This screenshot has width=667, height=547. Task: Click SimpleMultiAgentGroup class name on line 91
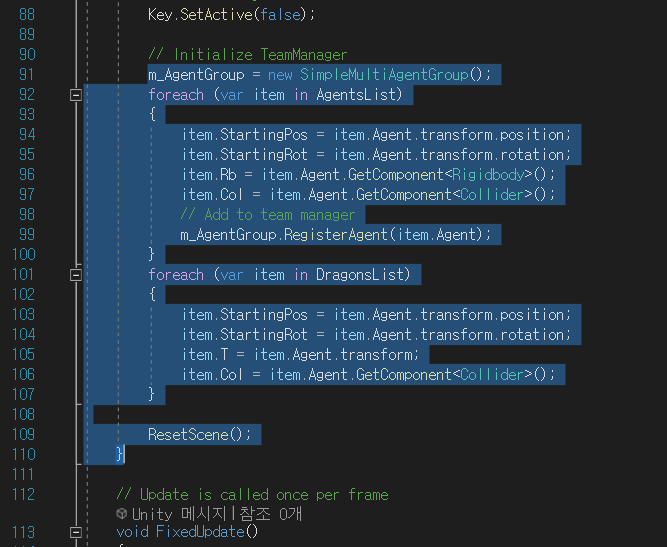[384, 75]
